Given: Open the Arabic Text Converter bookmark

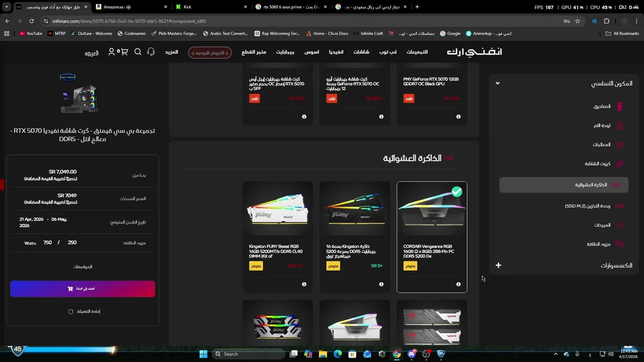Looking at the screenshot, I should 225,34.
